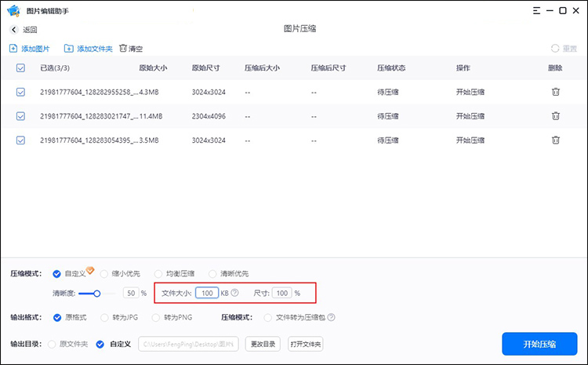
Task: Toggle the select-all checkbox in header
Action: pyautogui.click(x=20, y=68)
